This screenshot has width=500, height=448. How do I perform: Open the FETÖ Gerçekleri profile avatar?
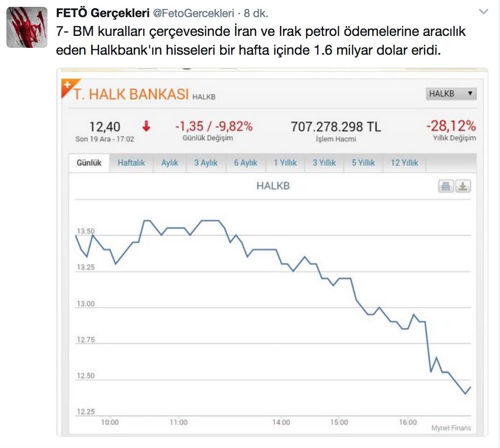[x=27, y=27]
